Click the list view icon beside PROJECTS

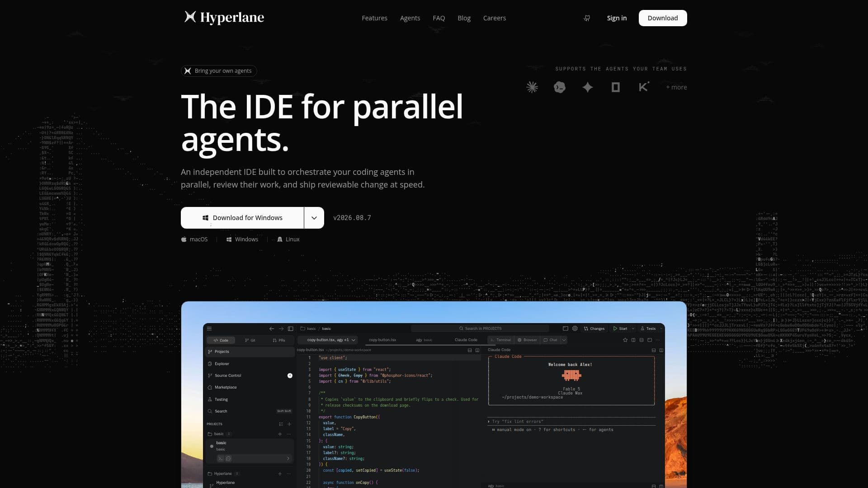click(281, 424)
